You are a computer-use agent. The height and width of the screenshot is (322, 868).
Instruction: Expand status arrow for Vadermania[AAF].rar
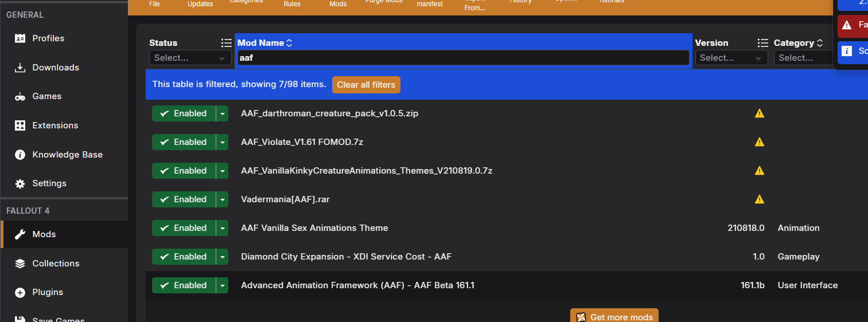click(x=222, y=199)
